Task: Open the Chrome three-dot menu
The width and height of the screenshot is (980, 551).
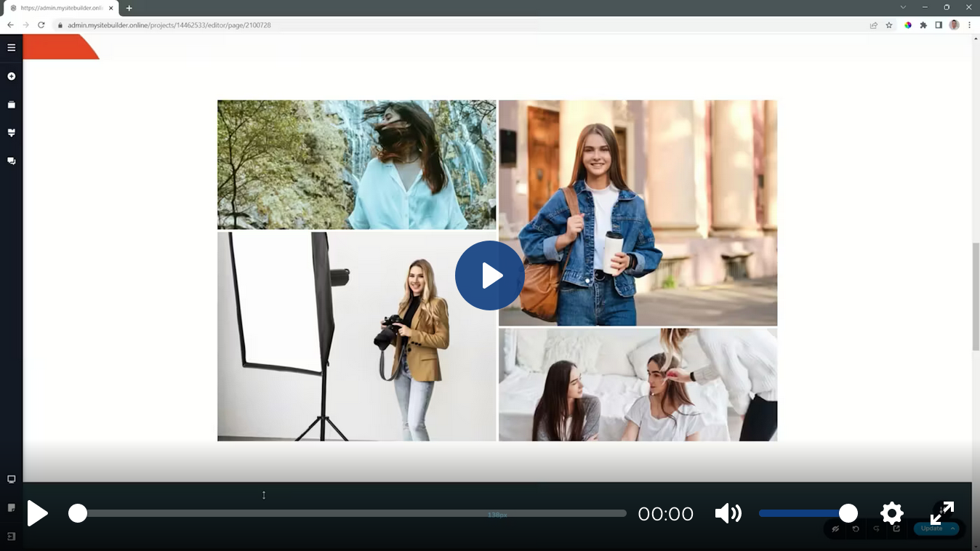Action: tap(969, 25)
